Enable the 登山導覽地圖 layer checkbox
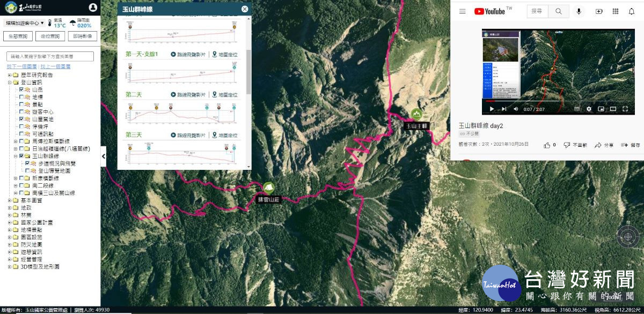 click(28, 171)
